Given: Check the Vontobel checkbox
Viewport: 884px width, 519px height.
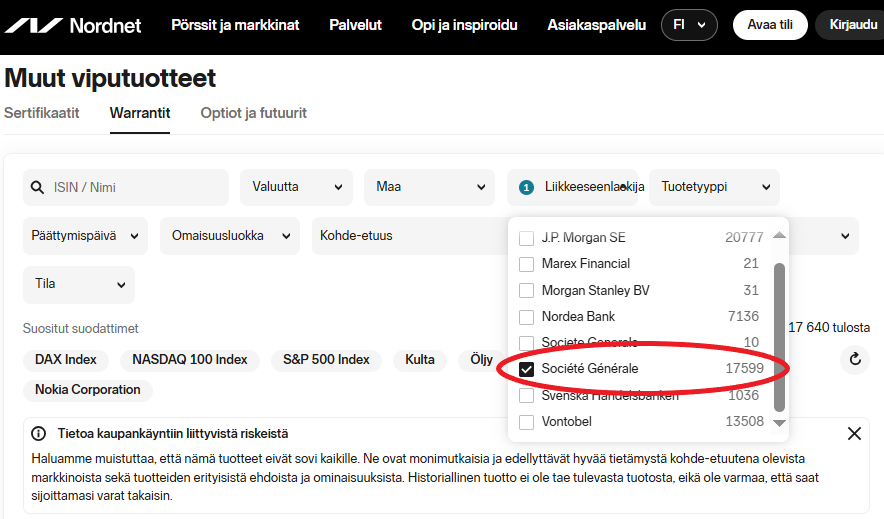Looking at the screenshot, I should (x=526, y=422).
